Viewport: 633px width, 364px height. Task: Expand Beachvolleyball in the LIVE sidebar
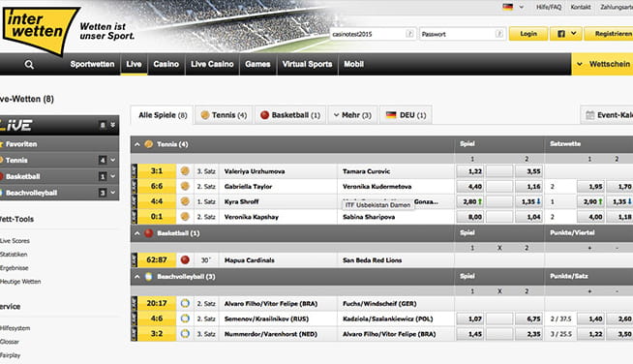(x=113, y=193)
